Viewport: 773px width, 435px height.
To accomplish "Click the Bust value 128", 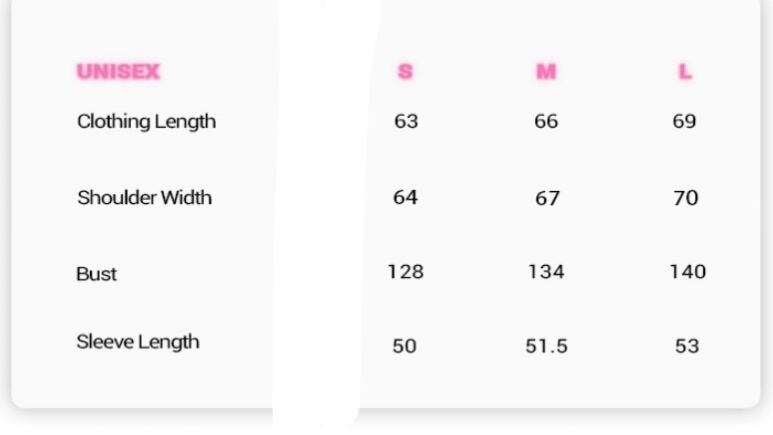I will click(x=406, y=272).
